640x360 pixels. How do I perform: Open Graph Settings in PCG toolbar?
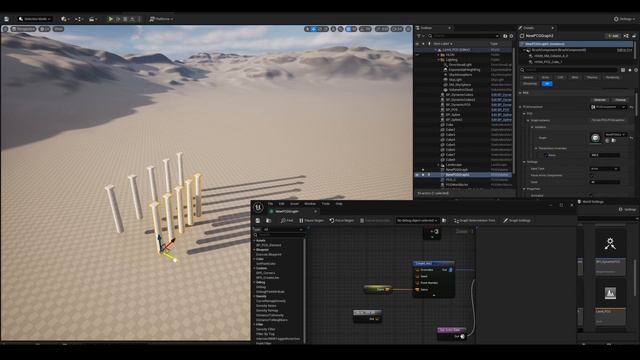[x=517, y=220]
